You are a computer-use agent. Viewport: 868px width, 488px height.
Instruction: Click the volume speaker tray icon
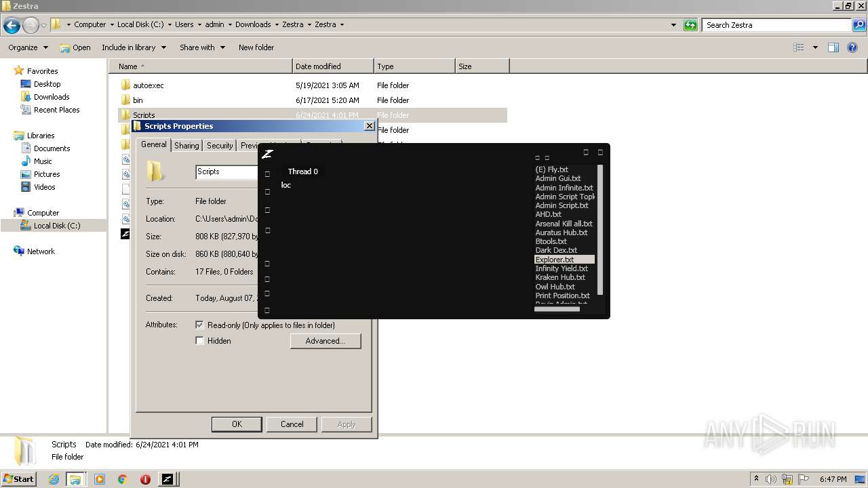[772, 479]
